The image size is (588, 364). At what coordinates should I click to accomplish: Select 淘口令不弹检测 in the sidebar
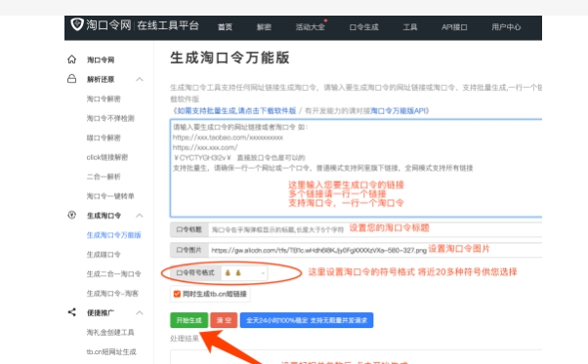[110, 118]
